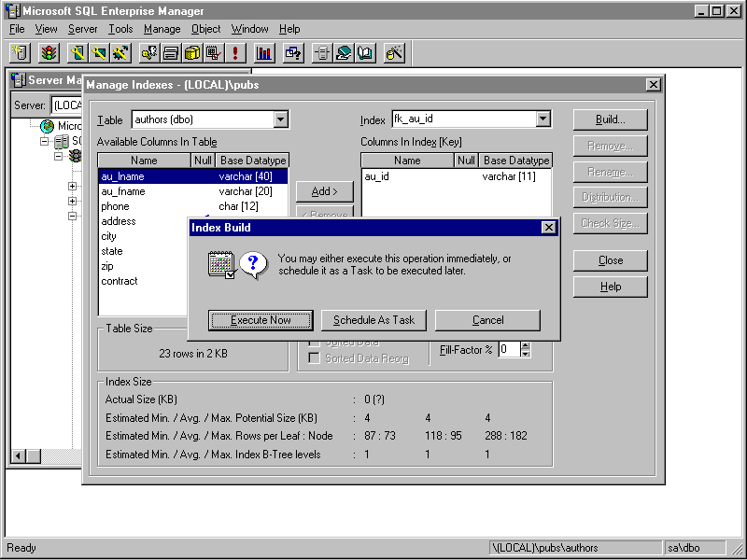Viewport: 747px width, 560px height.
Task: Click the open book toolbar icon
Action: tap(365, 53)
